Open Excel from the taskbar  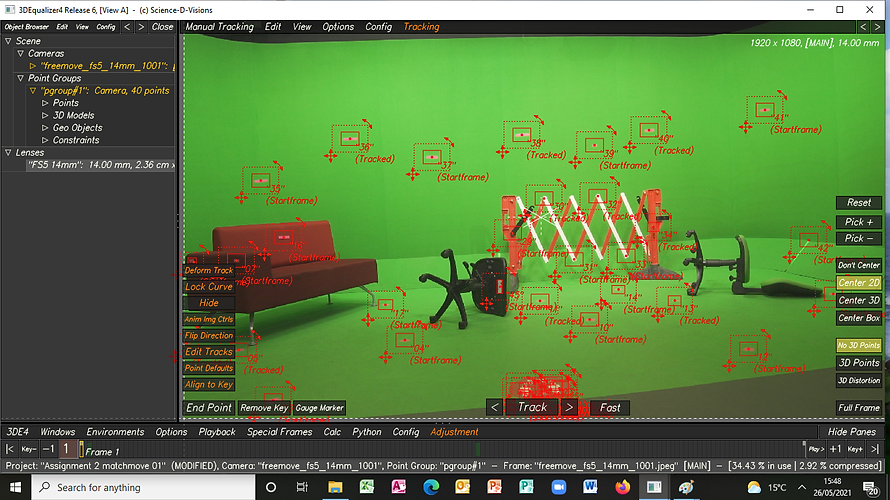pyautogui.click(x=367, y=487)
